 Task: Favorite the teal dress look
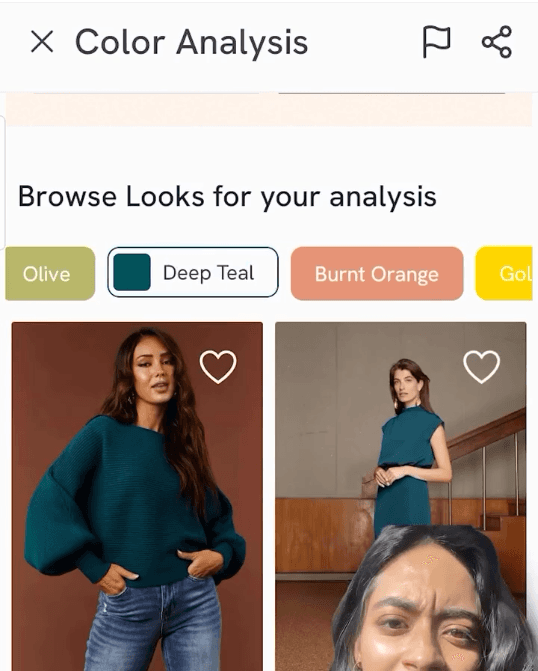tap(482, 367)
